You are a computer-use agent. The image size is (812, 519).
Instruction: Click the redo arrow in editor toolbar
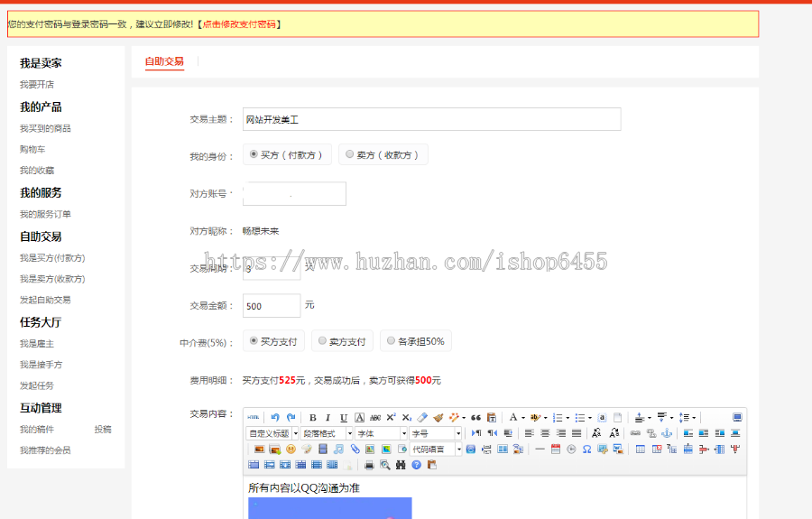point(291,417)
